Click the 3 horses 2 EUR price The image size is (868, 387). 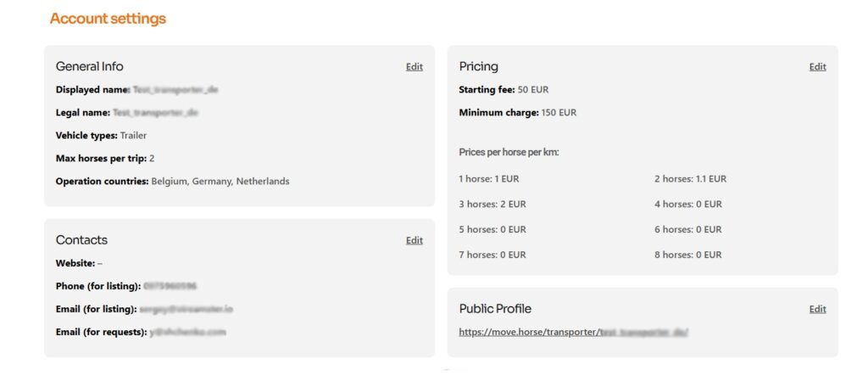(492, 205)
